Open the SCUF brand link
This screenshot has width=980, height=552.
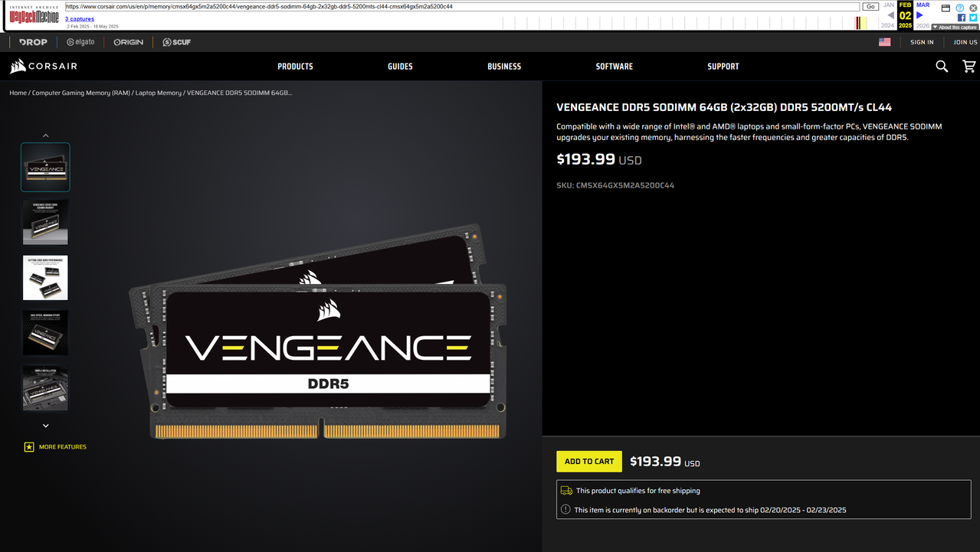point(176,42)
